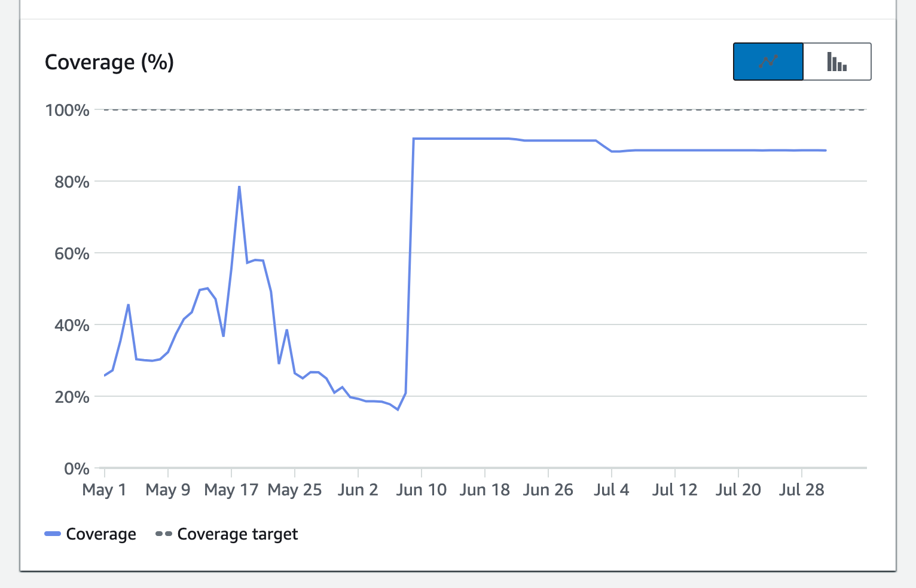Click the Coverage legend line icon
Image resolution: width=916 pixels, height=588 pixels.
pos(53,534)
